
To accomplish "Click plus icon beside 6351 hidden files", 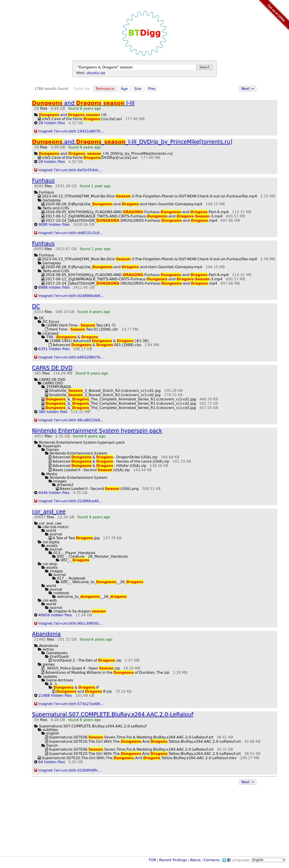I will pyautogui.click(x=36, y=349).
